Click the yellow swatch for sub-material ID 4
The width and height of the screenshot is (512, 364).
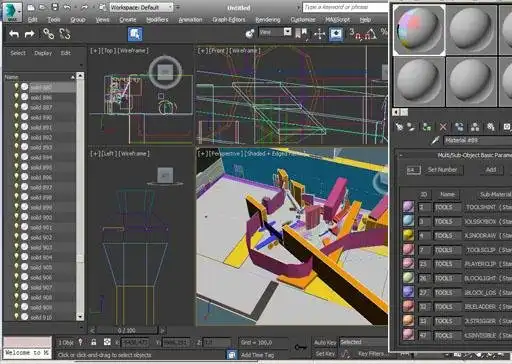tap(408, 235)
